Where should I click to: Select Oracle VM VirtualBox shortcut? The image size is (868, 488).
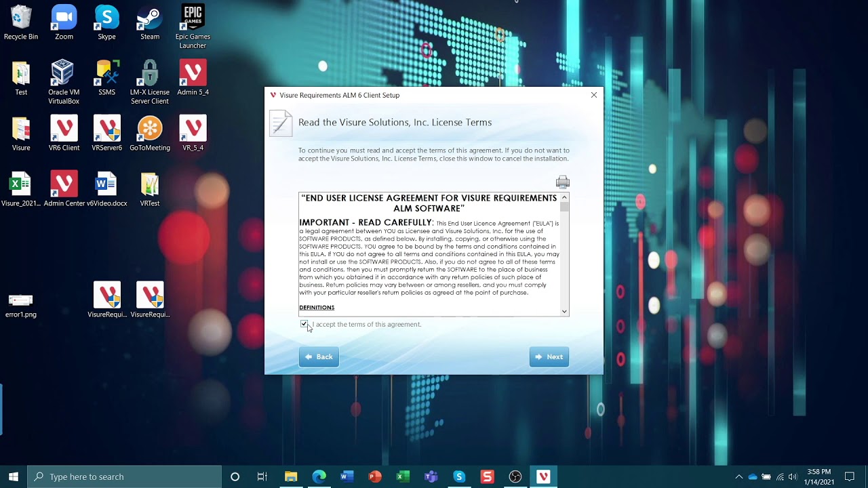tap(64, 82)
